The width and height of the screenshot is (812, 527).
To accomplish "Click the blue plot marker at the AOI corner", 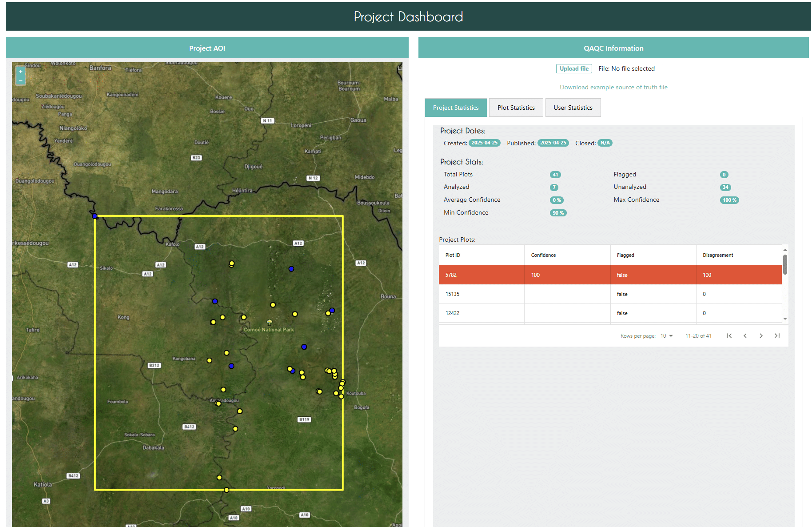I will pyautogui.click(x=95, y=216).
